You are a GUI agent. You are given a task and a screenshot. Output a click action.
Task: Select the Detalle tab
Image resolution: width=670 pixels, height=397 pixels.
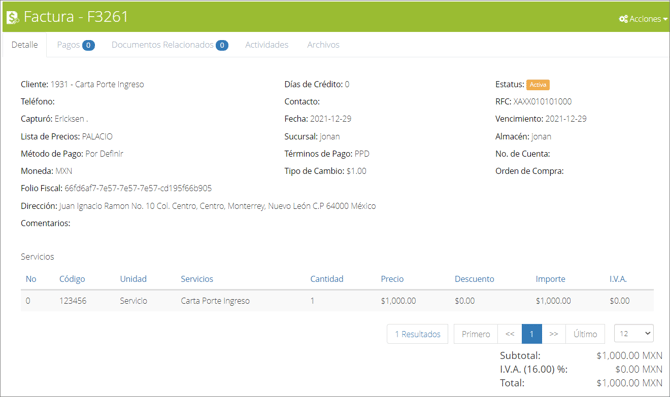click(24, 45)
